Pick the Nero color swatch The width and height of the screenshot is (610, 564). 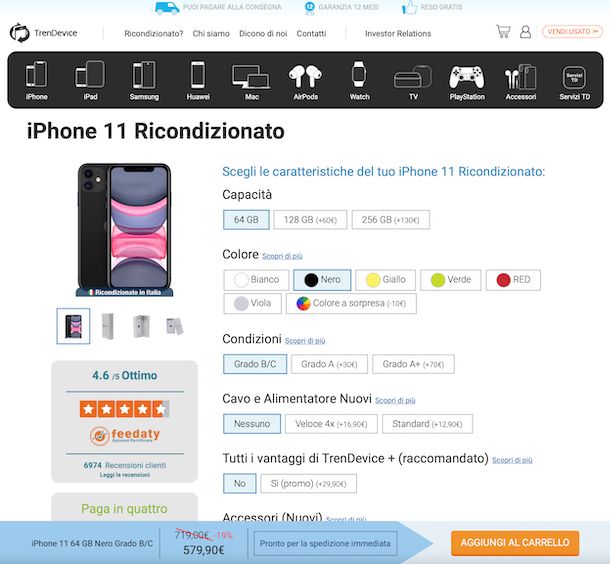coord(322,280)
